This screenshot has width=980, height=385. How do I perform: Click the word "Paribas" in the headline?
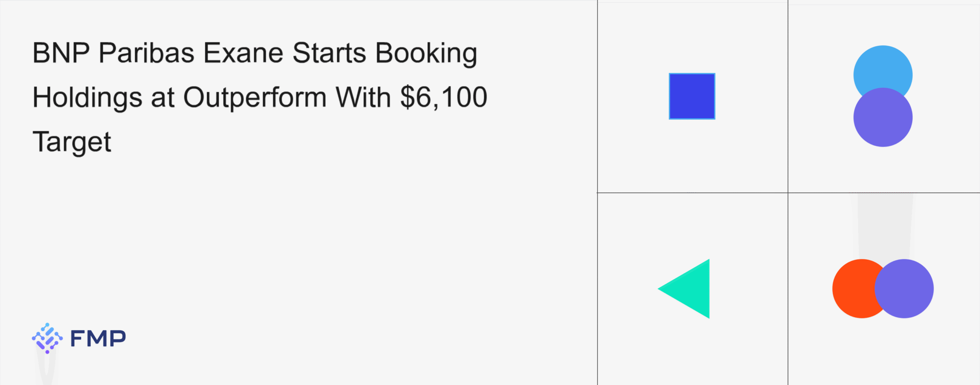click(x=147, y=53)
